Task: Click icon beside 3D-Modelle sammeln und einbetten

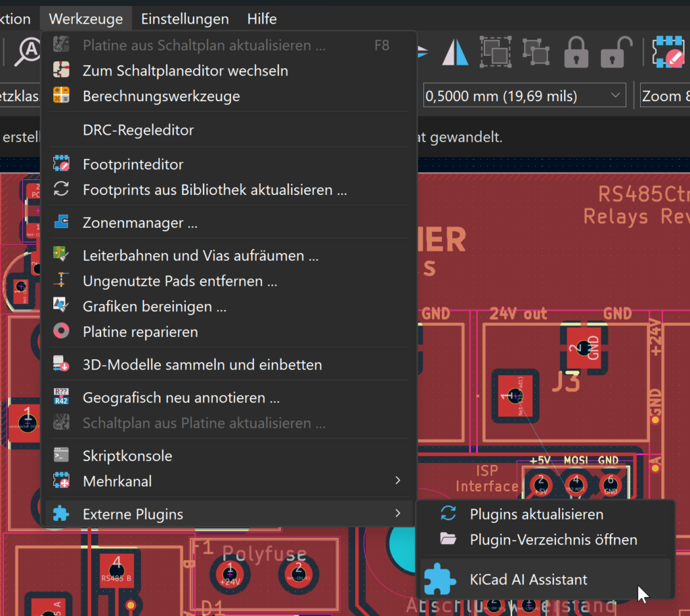Action: (61, 364)
